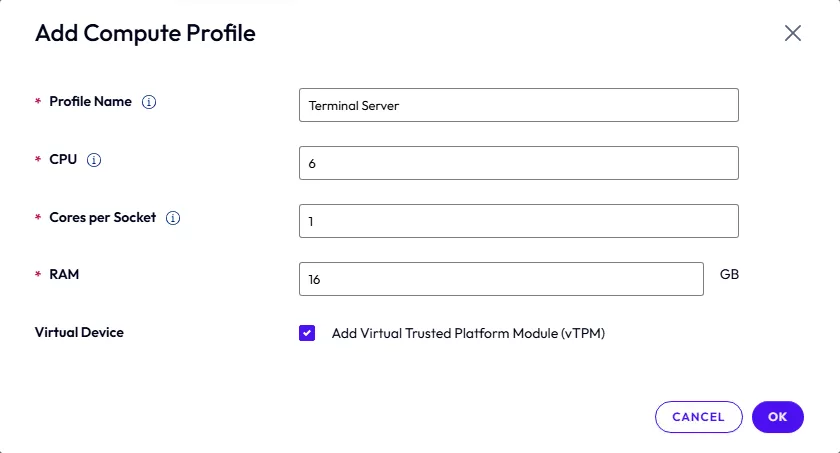Close the Add Compute Profile dialog
The width and height of the screenshot is (840, 453).
point(793,33)
